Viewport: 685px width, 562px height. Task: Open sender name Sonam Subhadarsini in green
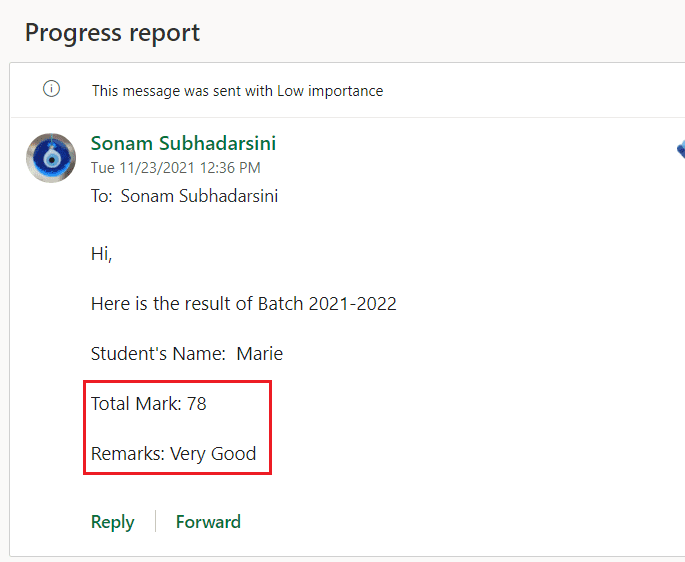click(x=183, y=143)
